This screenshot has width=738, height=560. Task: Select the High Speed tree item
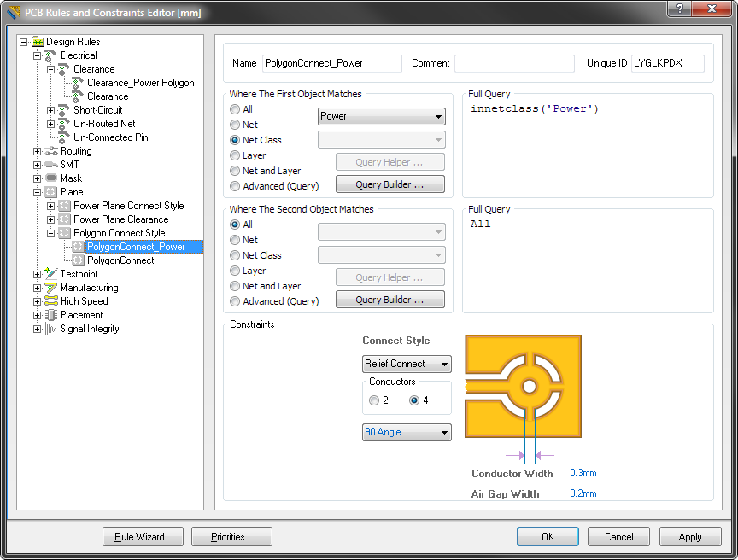[84, 301]
